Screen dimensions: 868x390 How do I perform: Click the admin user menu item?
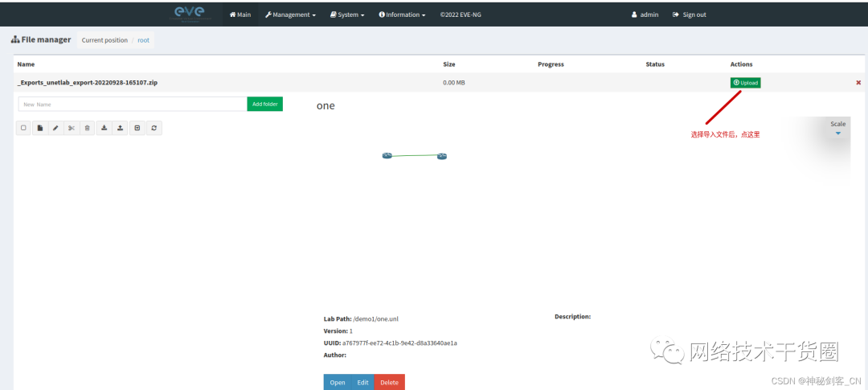click(x=645, y=15)
